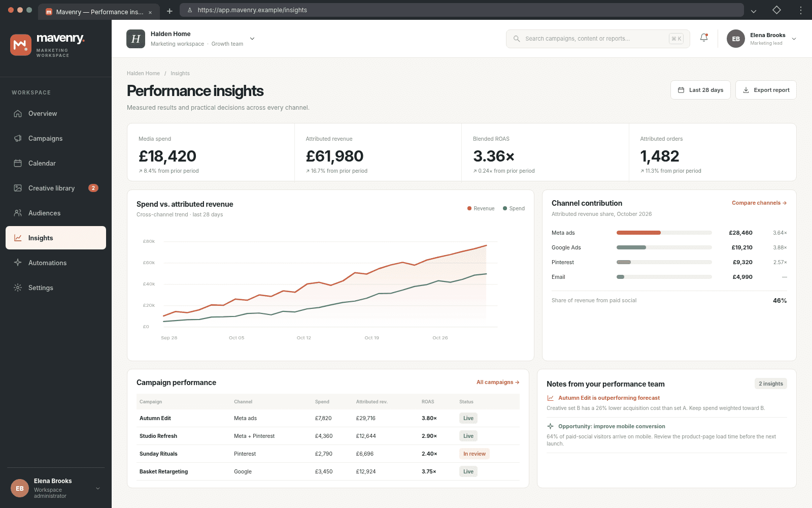The image size is (812, 508).
Task: Click the search magnifier icon
Action: pos(517,39)
